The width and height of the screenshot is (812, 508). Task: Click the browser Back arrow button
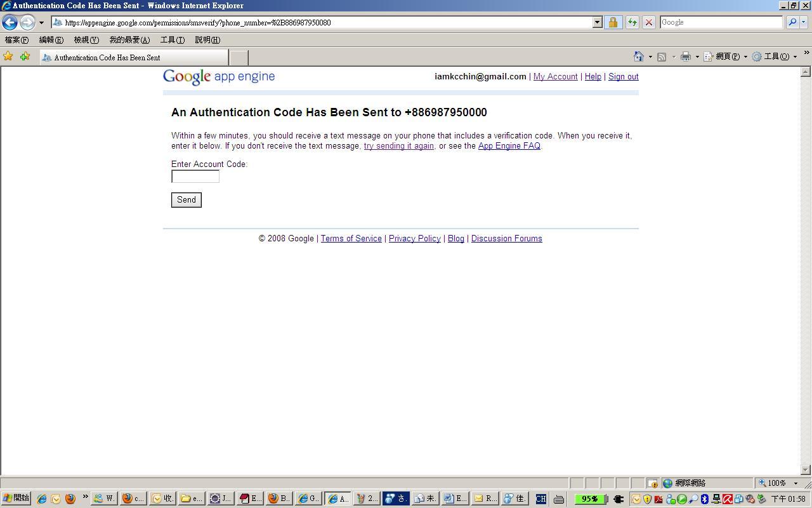point(10,22)
